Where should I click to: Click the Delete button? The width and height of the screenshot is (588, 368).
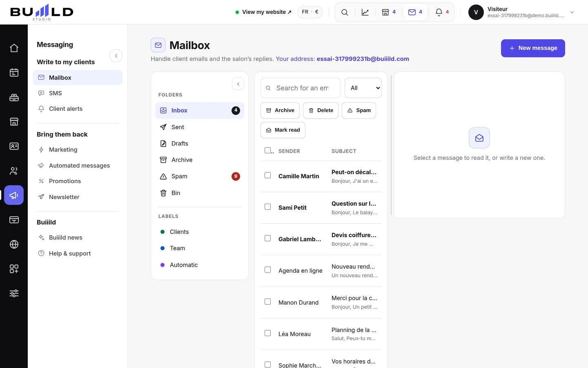point(321,110)
